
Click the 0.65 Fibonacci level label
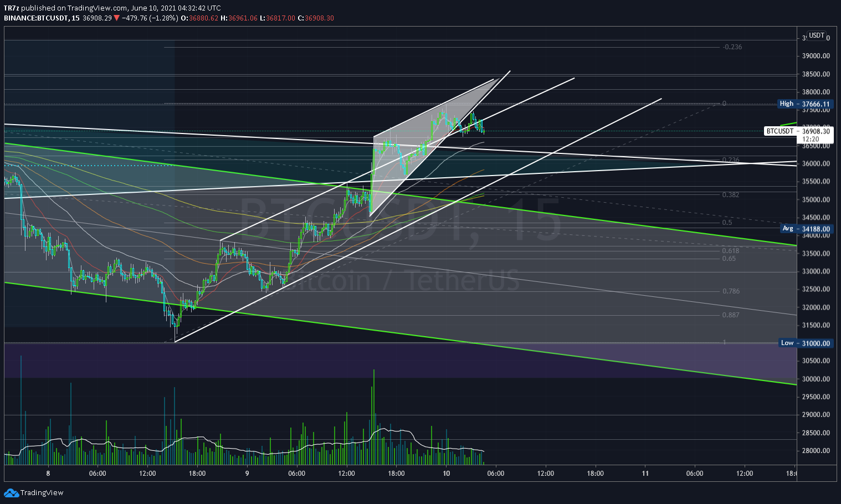pyautogui.click(x=729, y=259)
